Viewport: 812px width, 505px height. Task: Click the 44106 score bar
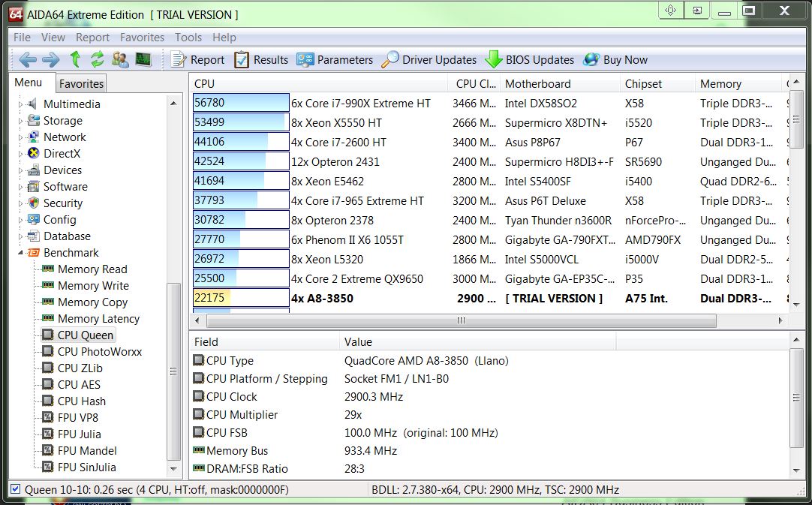[x=241, y=142]
